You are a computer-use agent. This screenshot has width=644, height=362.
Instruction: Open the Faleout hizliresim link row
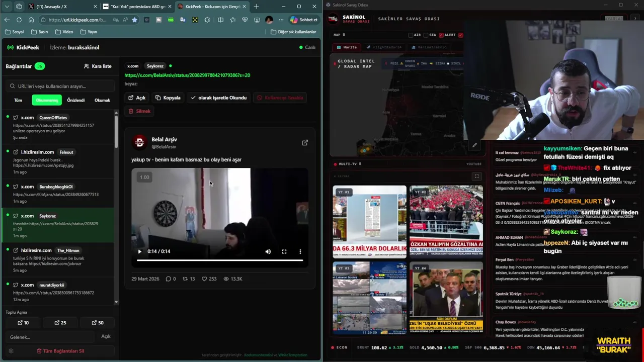point(58,161)
